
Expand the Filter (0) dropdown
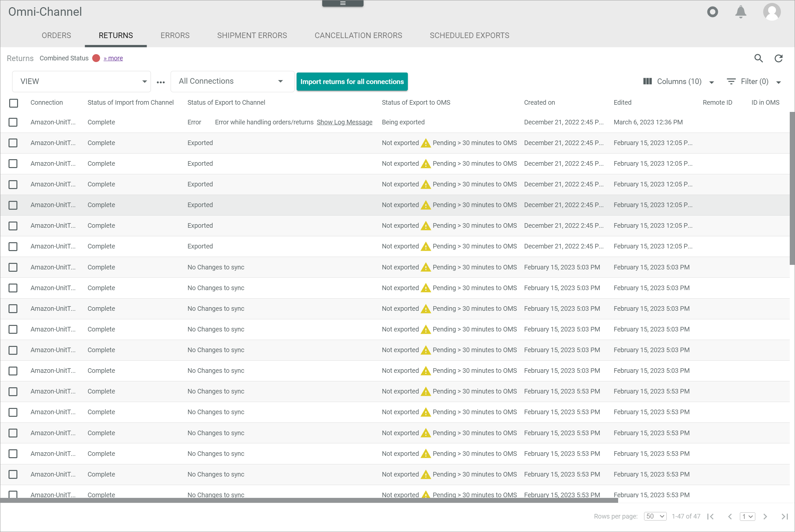[x=779, y=82]
